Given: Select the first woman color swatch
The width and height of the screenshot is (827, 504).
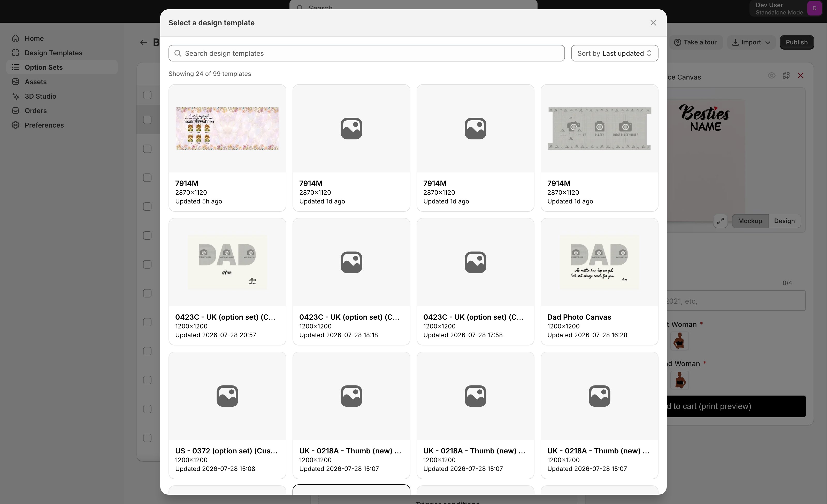Looking at the screenshot, I should tap(679, 341).
